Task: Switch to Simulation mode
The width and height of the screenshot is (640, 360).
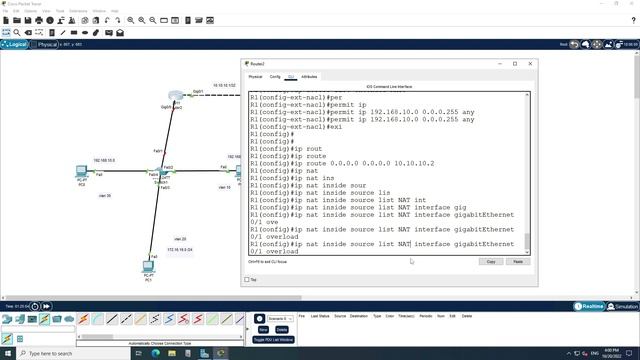Action: click(x=622, y=307)
